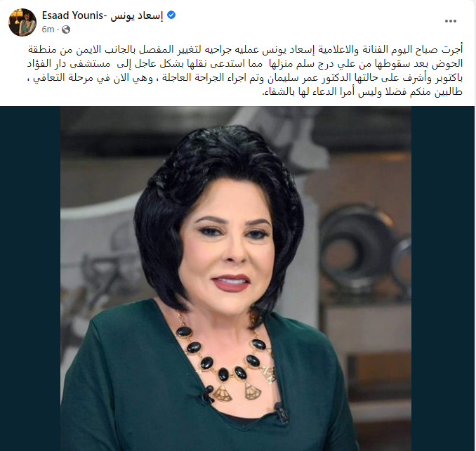The width and height of the screenshot is (476, 451).
Task: Click the Arabic page name إسعاد يونس
Action: pyautogui.click(x=137, y=15)
